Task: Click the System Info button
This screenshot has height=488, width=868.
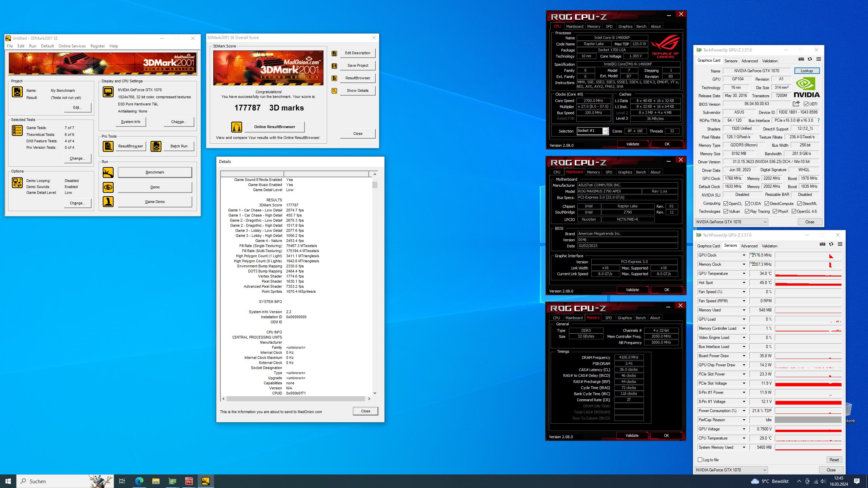Action: pos(131,122)
